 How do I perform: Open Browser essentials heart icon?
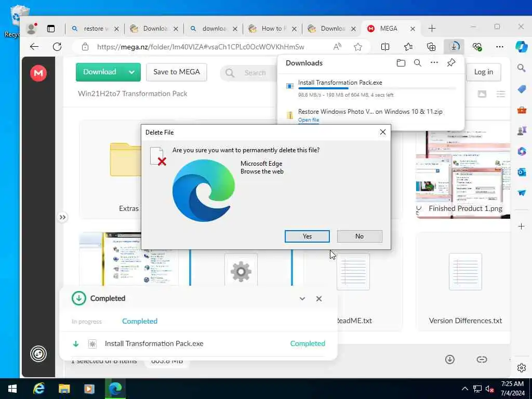(x=477, y=47)
